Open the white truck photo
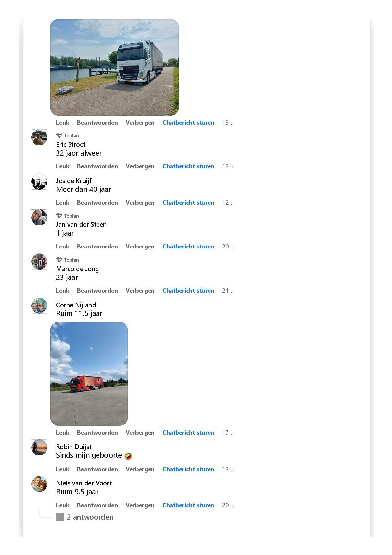The width and height of the screenshot is (392, 555). (114, 67)
